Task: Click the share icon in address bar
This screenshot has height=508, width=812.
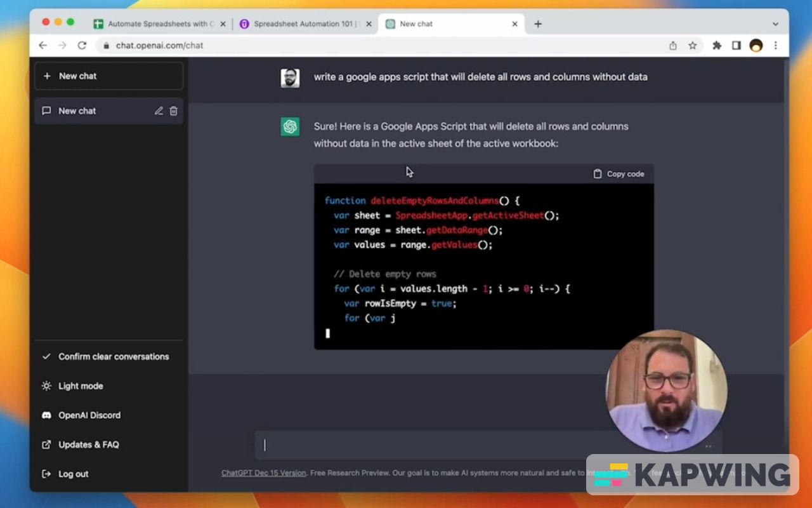Action: pyautogui.click(x=673, y=45)
